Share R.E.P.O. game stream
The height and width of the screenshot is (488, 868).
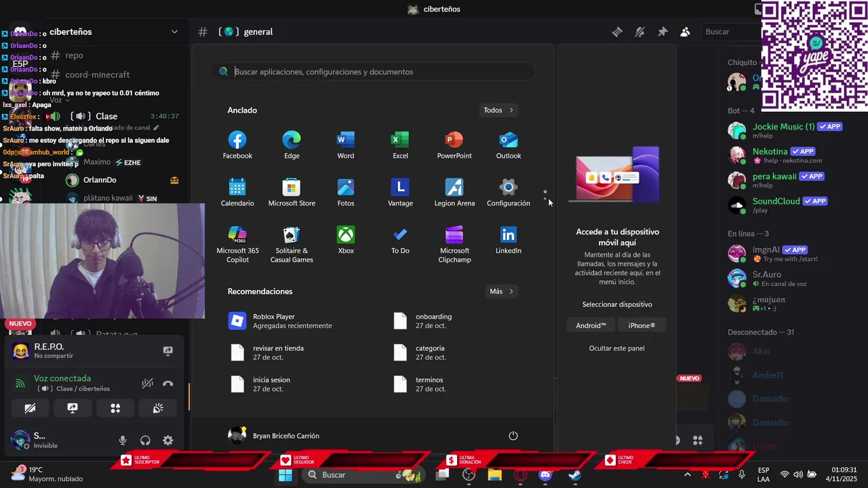pyautogui.click(x=167, y=351)
